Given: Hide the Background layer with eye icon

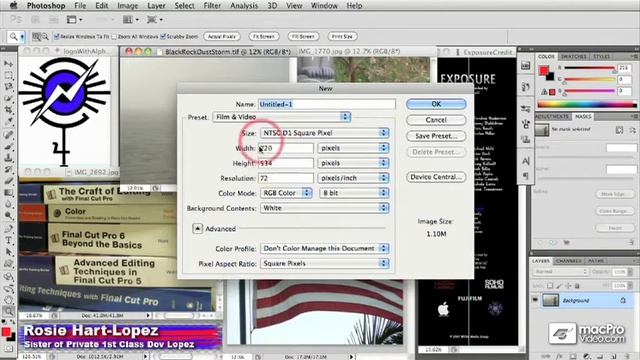Looking at the screenshot, I should [x=535, y=300].
